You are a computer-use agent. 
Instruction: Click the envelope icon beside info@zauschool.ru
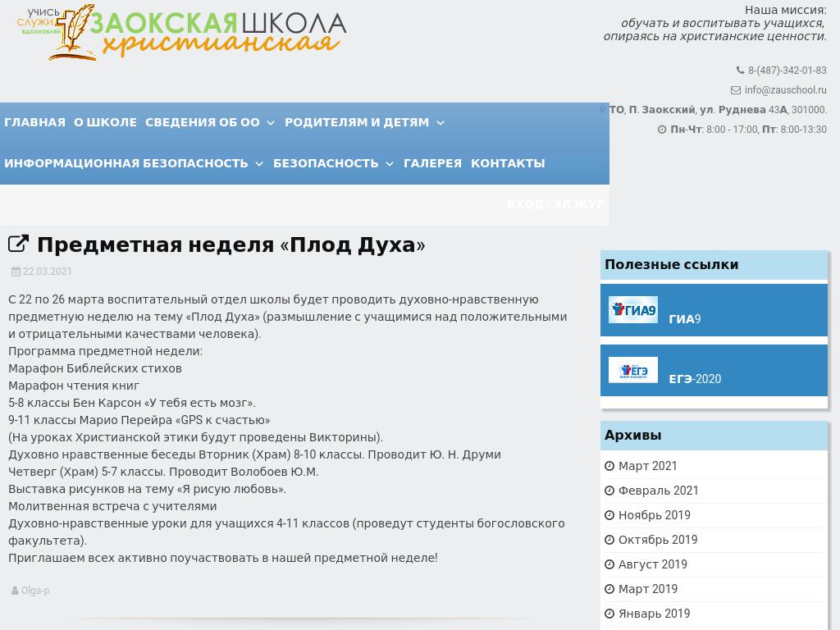(x=736, y=90)
